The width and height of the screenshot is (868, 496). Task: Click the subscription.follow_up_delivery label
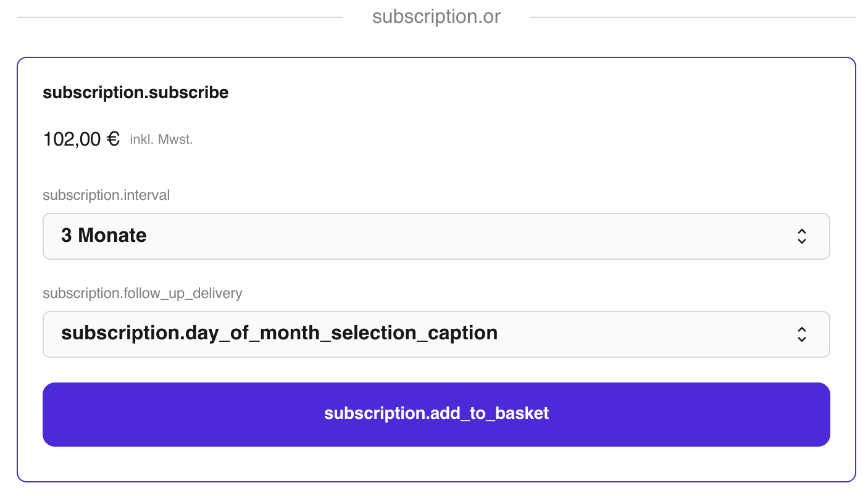tap(142, 293)
